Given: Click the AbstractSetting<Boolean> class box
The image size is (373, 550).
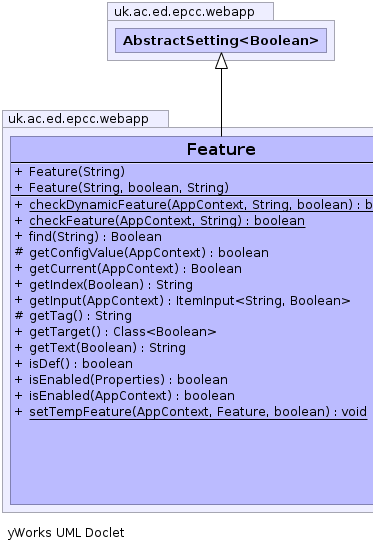Looking at the screenshot, I should (221, 41).
